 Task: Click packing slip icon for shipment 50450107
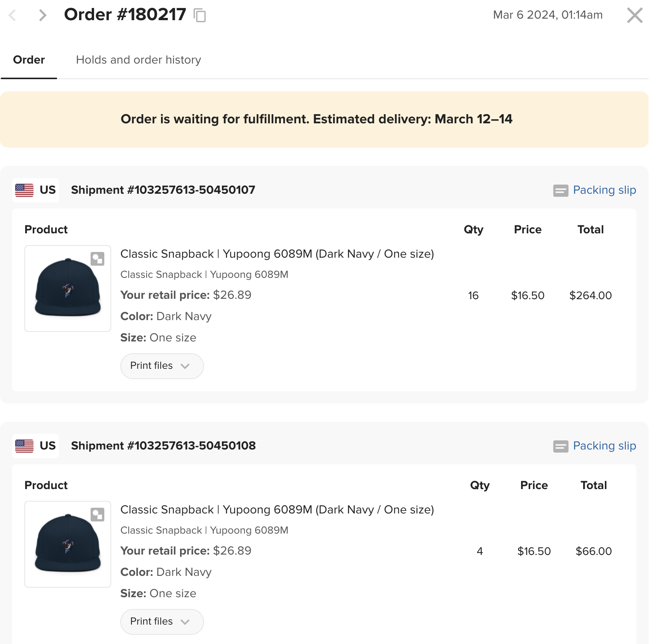(x=560, y=190)
